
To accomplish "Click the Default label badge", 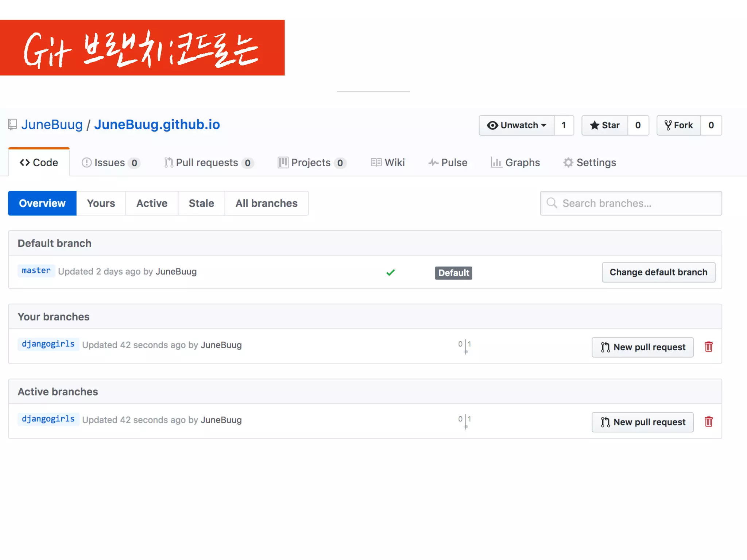I will tap(454, 273).
